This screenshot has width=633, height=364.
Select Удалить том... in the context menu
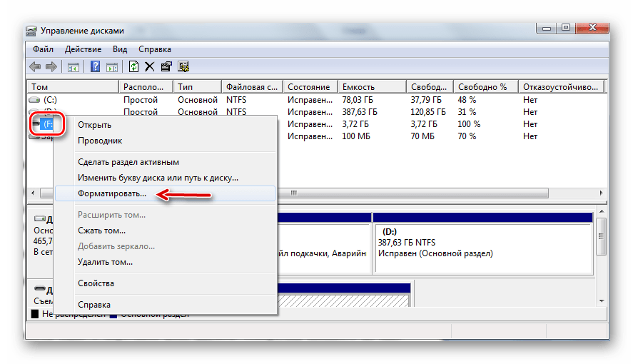tap(105, 262)
